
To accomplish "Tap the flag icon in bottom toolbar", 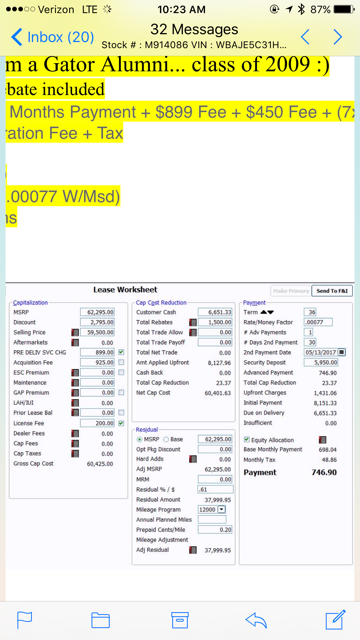I will pyautogui.click(x=24, y=620).
